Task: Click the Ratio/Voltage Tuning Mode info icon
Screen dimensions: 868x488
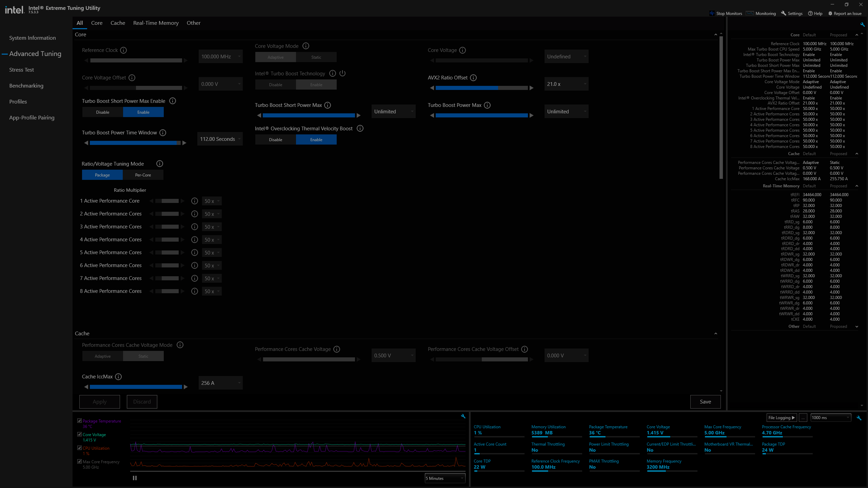Action: coord(160,164)
